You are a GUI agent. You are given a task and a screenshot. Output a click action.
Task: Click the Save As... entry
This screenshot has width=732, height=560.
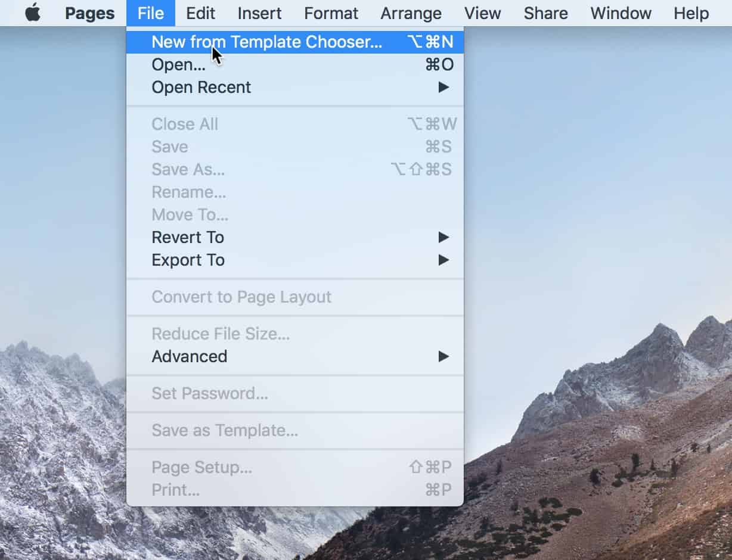pos(295,169)
